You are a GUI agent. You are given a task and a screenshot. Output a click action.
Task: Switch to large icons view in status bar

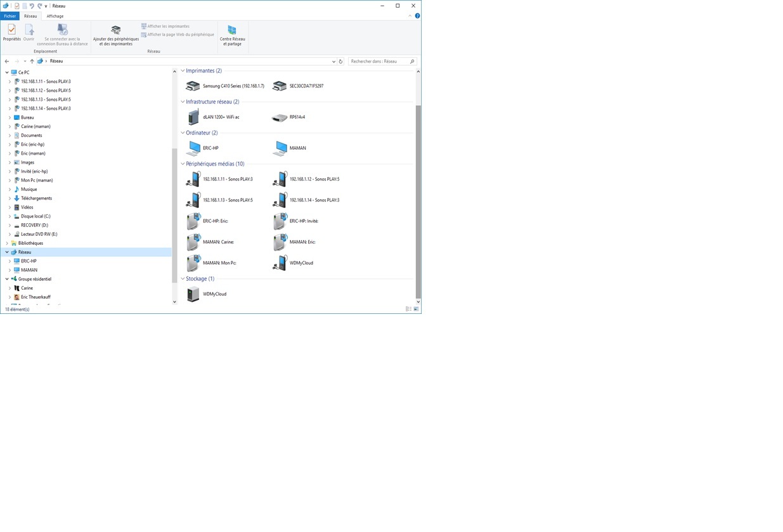pos(417,309)
